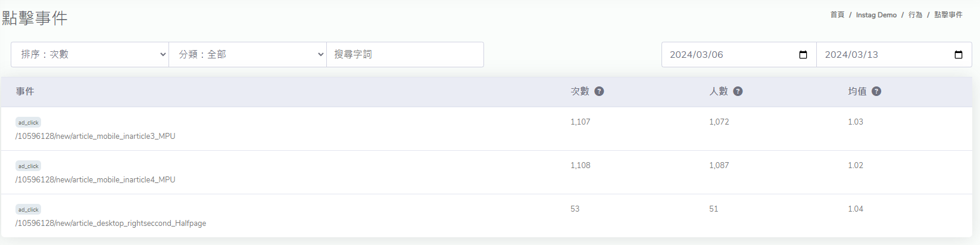Viewport: 980px width, 245px height.
Task: Select the article_desktop_rightseccond_Halfpage event row
Action: click(111, 224)
